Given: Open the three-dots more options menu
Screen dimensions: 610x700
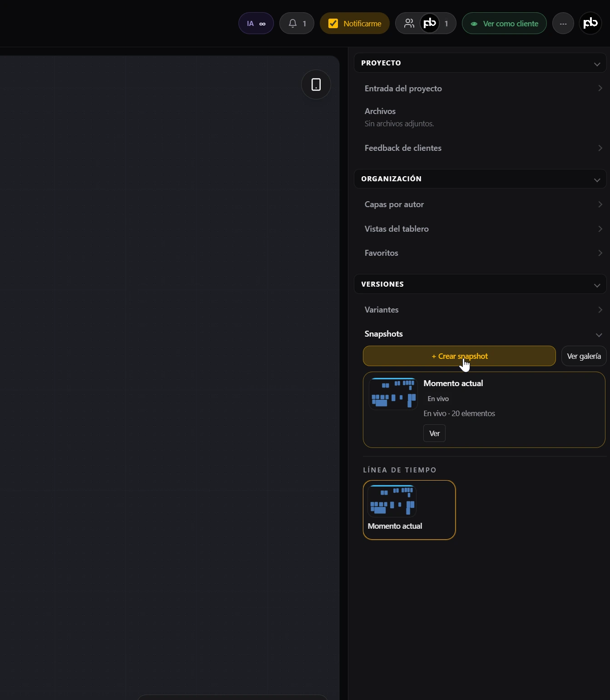Looking at the screenshot, I should (x=563, y=24).
